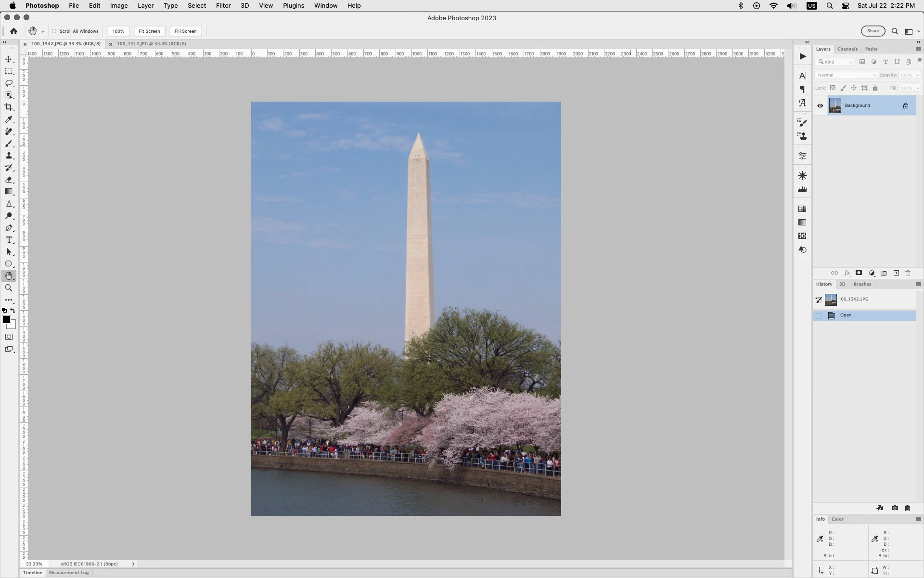924x578 pixels.
Task: Select the Clone Stamp tool
Action: (9, 156)
